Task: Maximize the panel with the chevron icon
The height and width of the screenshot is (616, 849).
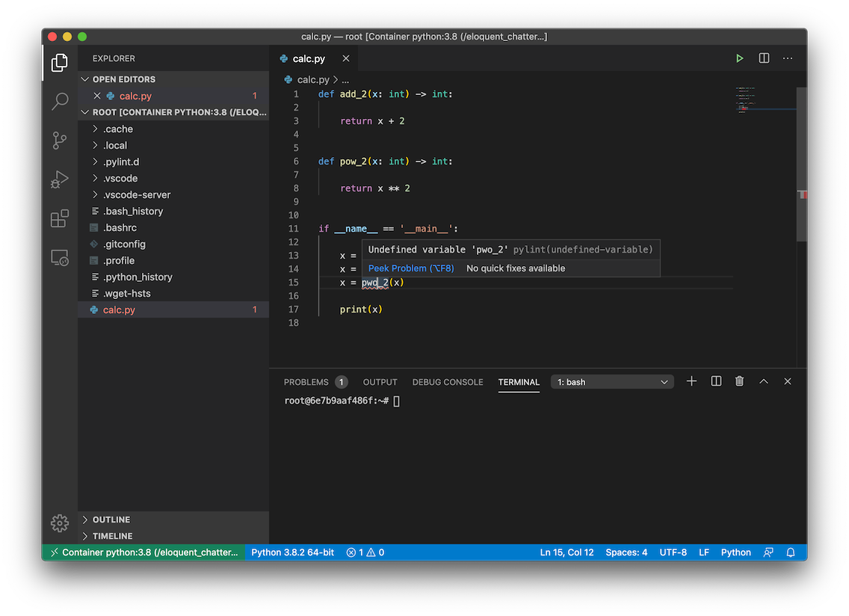Action: click(x=763, y=381)
